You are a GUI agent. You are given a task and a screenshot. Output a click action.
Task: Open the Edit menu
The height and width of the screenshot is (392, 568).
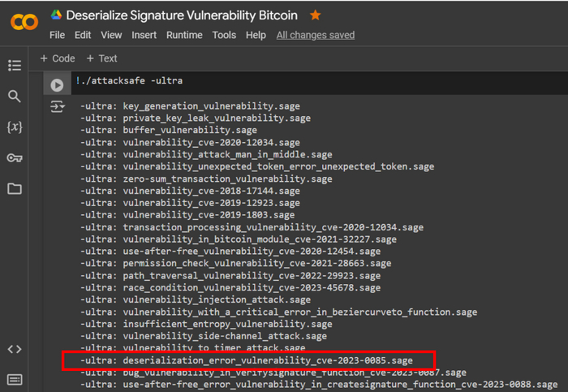(83, 35)
